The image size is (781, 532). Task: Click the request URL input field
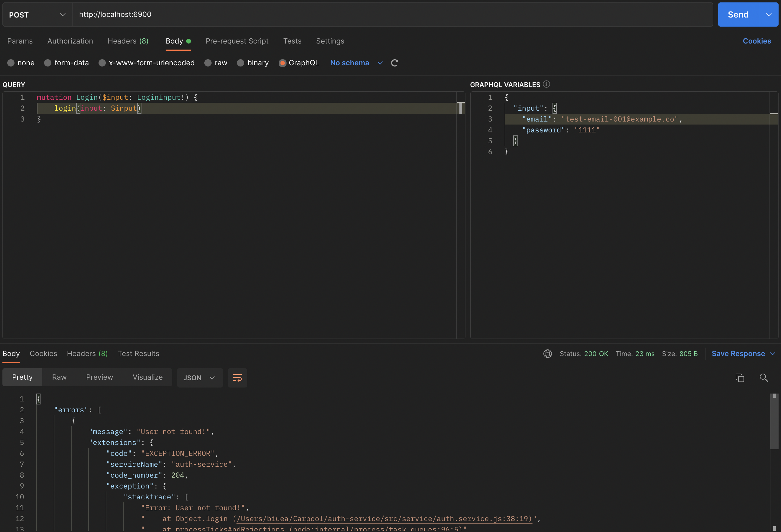click(390, 15)
